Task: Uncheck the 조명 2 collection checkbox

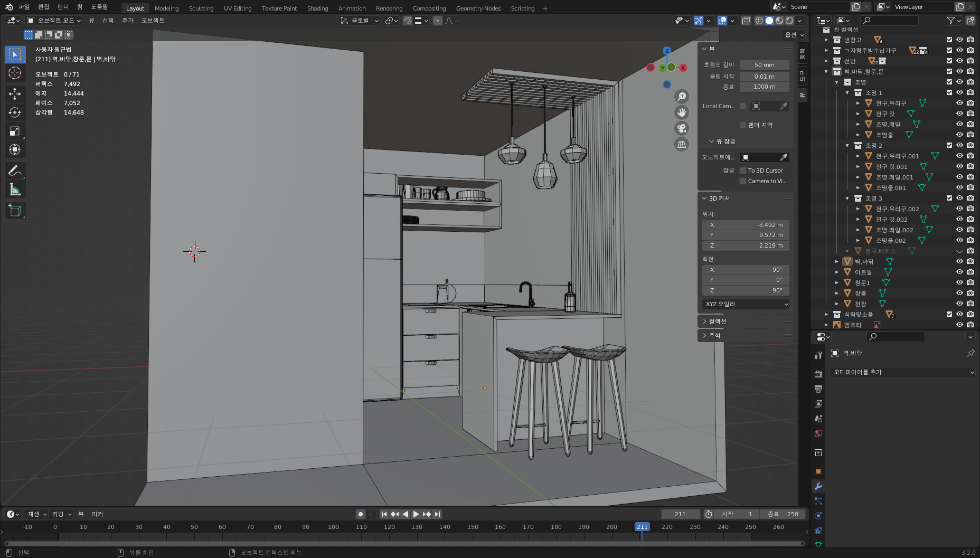Action: point(949,145)
